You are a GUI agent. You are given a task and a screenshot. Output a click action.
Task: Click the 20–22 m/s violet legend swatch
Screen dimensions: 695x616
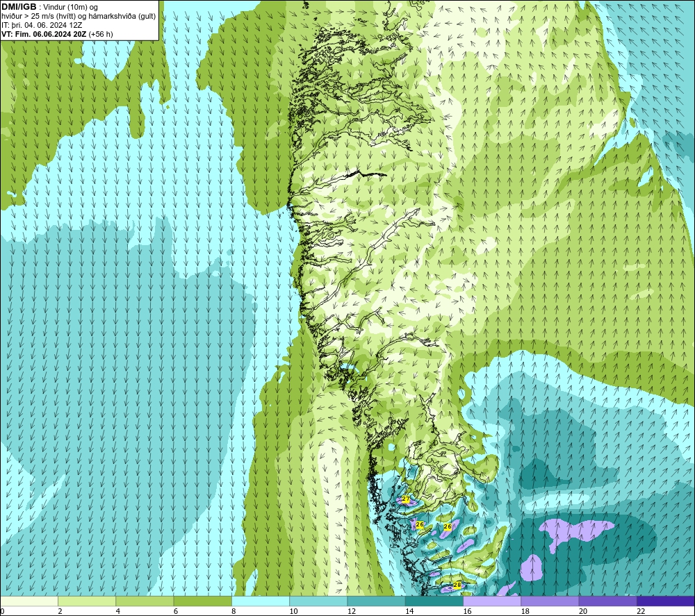click(607, 601)
